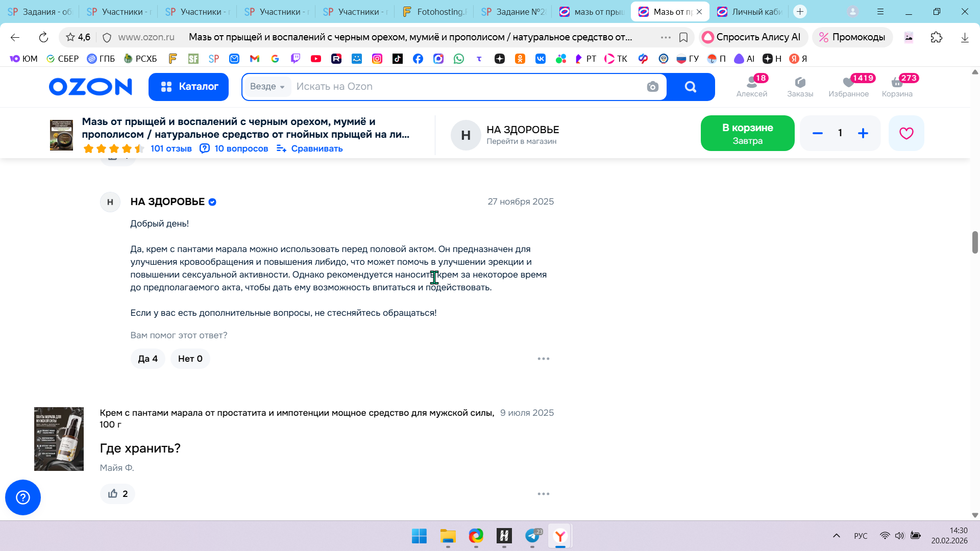Switch to the Fotohosting browser tab
The image size is (980, 551).
pos(435,12)
